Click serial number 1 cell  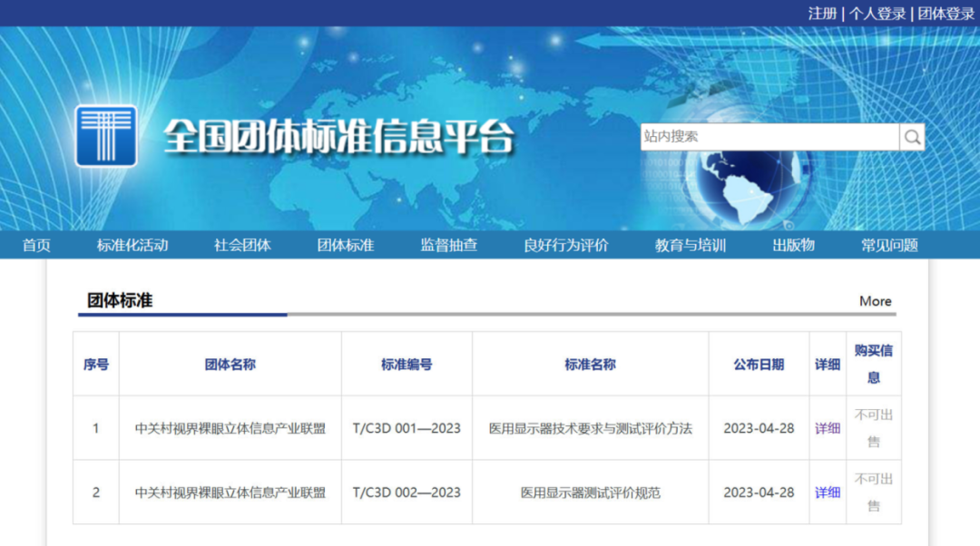(x=95, y=428)
